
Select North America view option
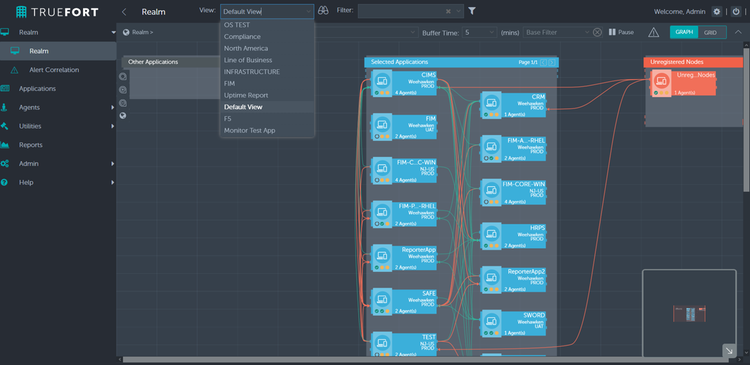[x=267, y=48]
